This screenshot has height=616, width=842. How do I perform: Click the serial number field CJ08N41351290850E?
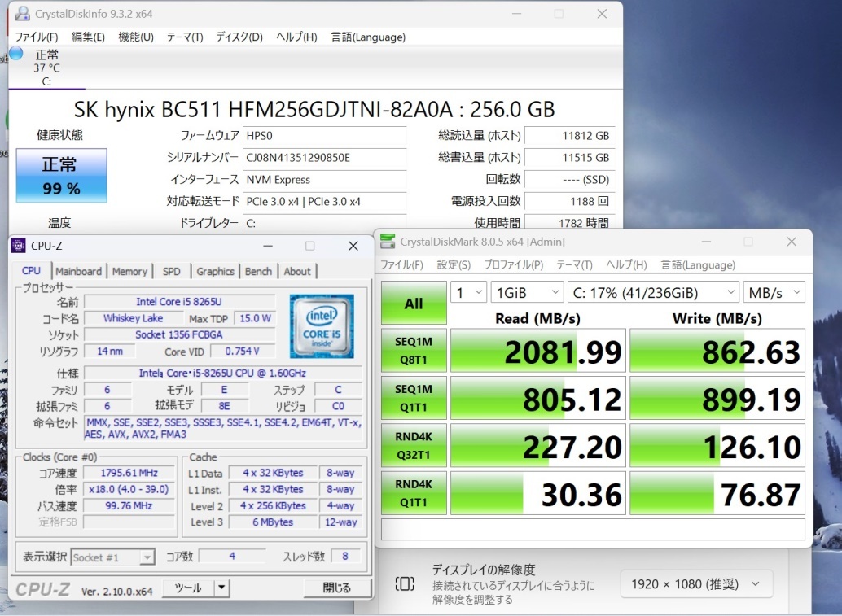point(324,158)
